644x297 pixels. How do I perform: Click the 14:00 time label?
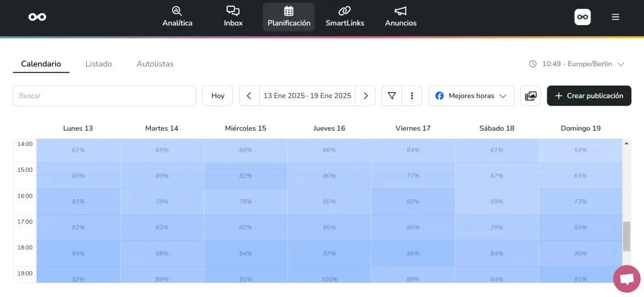[25, 143]
